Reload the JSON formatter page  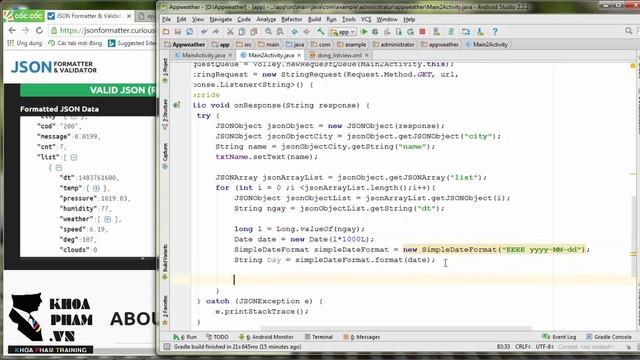coord(39,30)
